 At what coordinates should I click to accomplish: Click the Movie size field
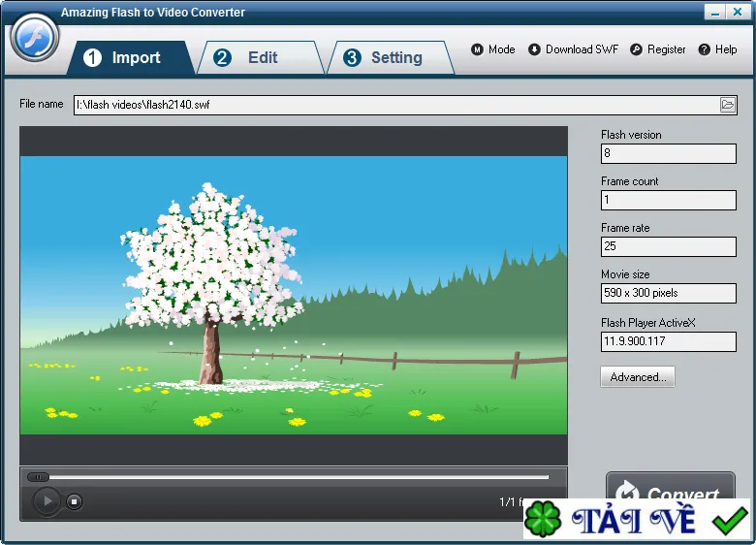(x=668, y=293)
